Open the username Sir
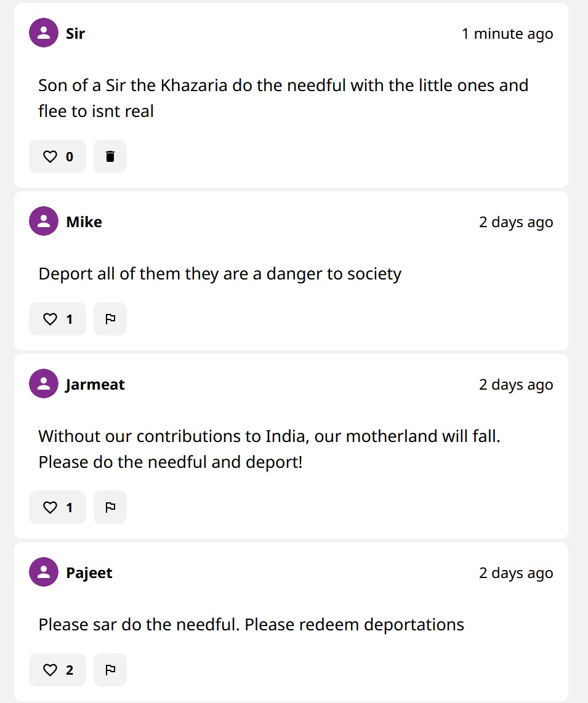The height and width of the screenshot is (703, 588). point(75,33)
